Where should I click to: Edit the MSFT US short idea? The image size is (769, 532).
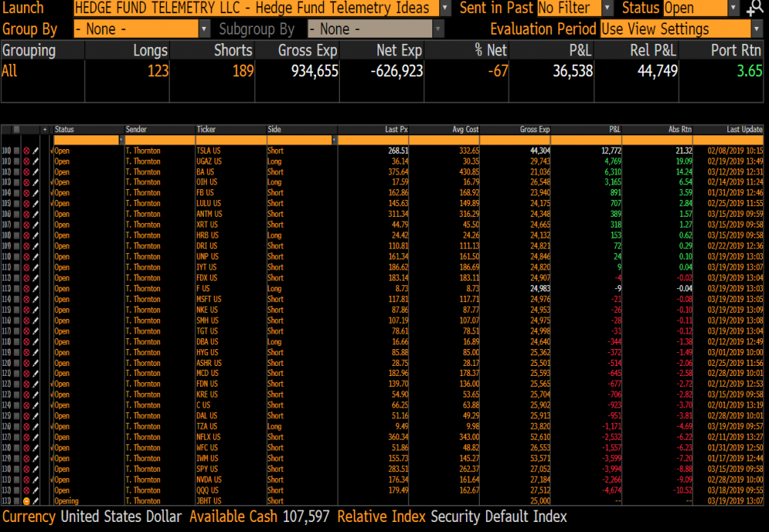[x=35, y=300]
